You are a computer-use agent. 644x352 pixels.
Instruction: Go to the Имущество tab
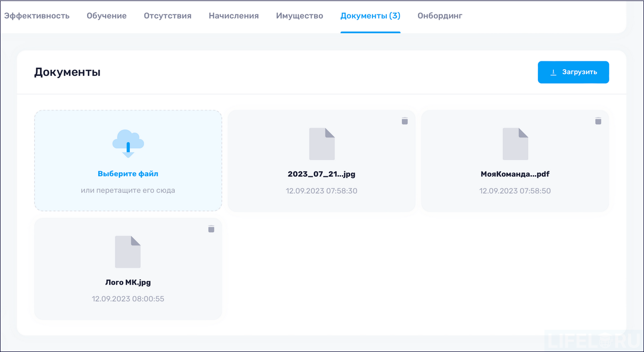299,15
